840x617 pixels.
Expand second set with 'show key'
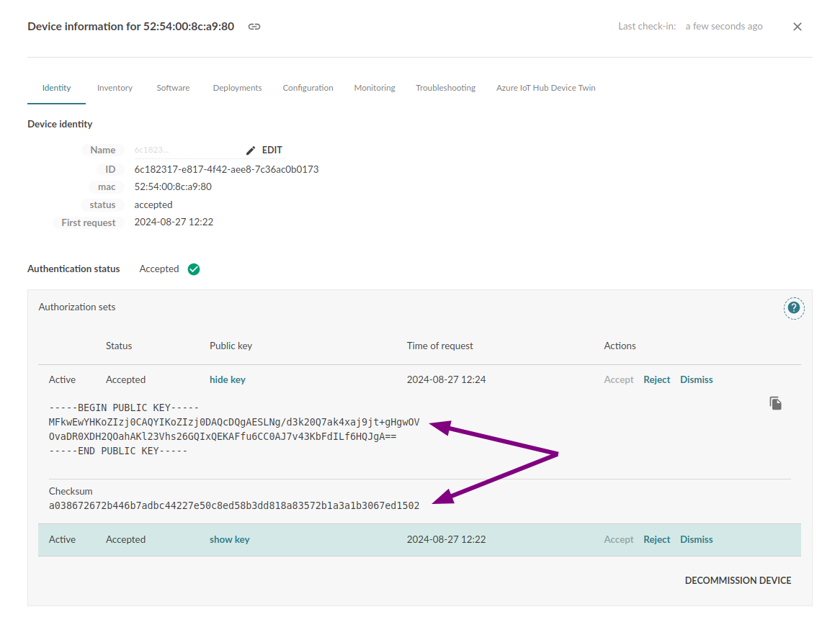coord(229,539)
